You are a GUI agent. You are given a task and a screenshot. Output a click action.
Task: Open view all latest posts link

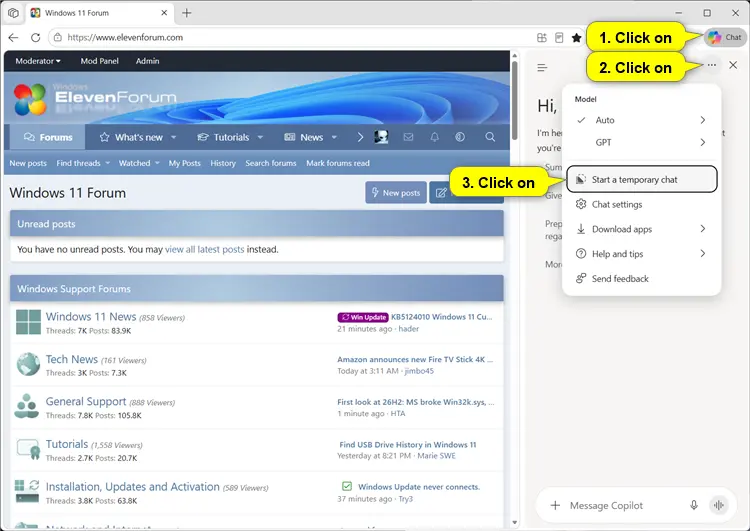coord(204,249)
